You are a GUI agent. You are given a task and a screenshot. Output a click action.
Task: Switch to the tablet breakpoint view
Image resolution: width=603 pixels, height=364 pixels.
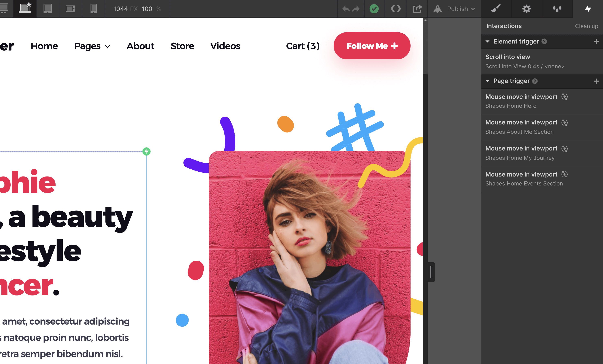point(47,9)
